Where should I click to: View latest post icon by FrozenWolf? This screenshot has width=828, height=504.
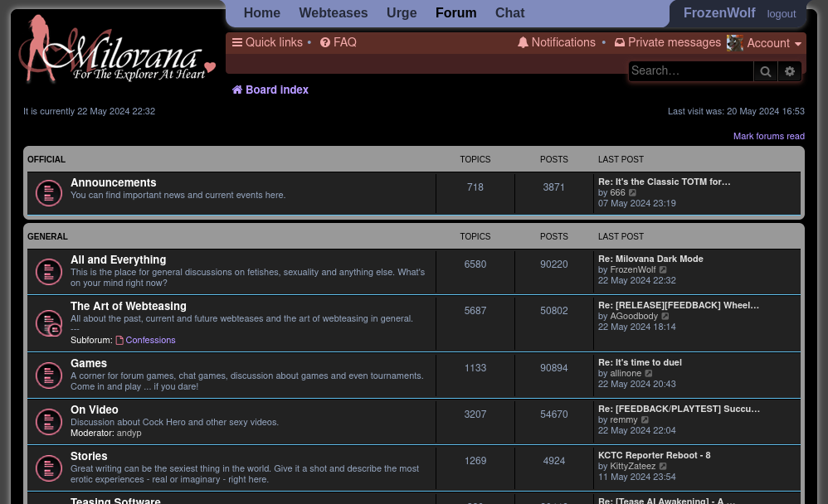tap(663, 269)
